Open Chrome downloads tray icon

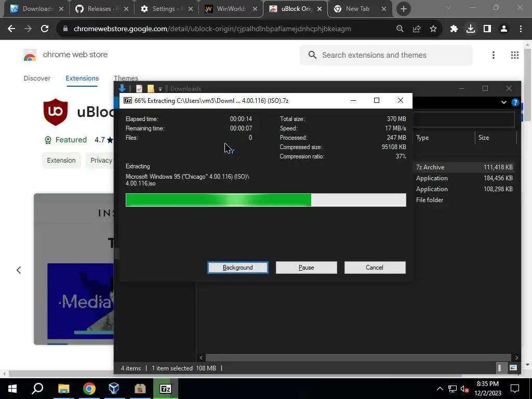point(470,29)
